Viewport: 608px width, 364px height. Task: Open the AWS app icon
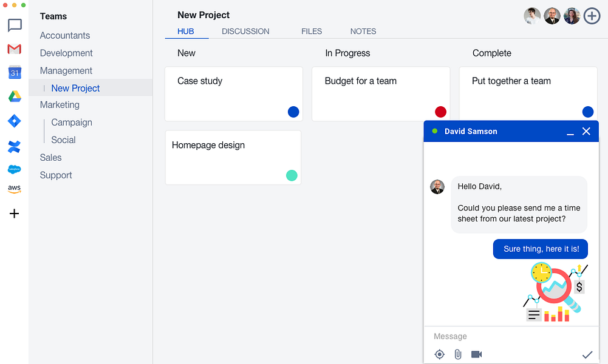[x=15, y=189]
